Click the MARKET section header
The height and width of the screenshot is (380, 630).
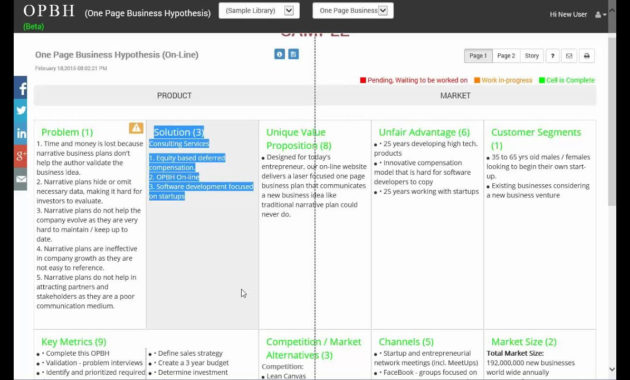[x=455, y=96]
